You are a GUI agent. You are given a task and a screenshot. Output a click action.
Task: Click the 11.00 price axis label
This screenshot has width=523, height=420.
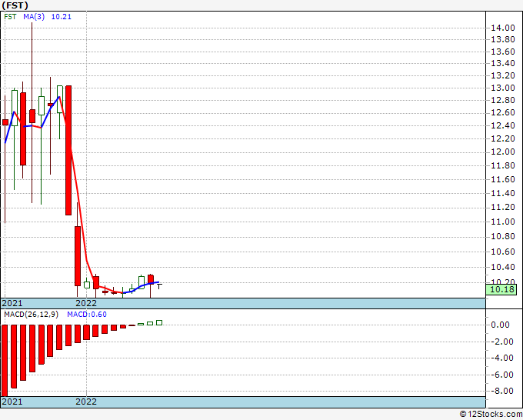503,222
